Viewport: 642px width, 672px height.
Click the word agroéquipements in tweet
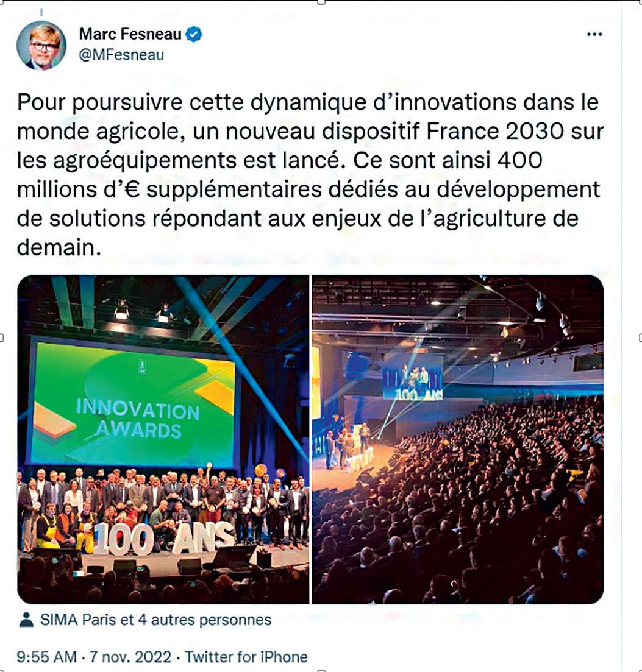145,161
